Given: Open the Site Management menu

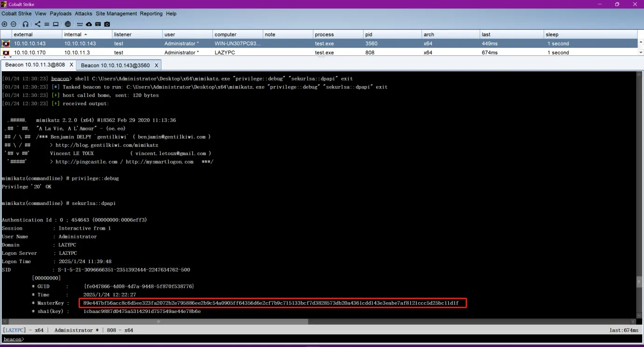Looking at the screenshot, I should [x=116, y=14].
